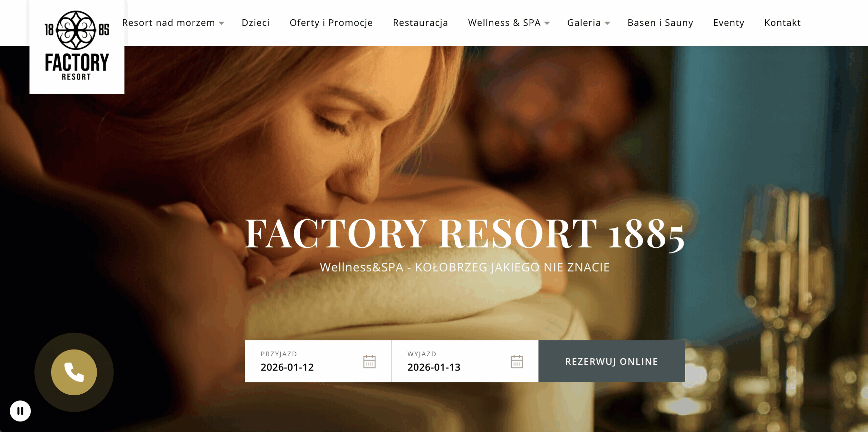This screenshot has height=432, width=868.
Task: Open the departure date calendar icon
Action: (517, 362)
